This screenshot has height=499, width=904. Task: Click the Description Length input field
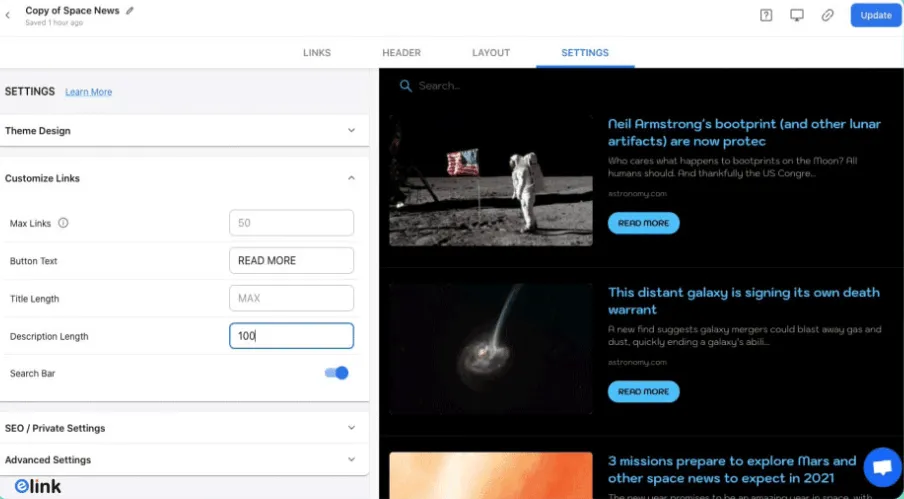pos(291,336)
